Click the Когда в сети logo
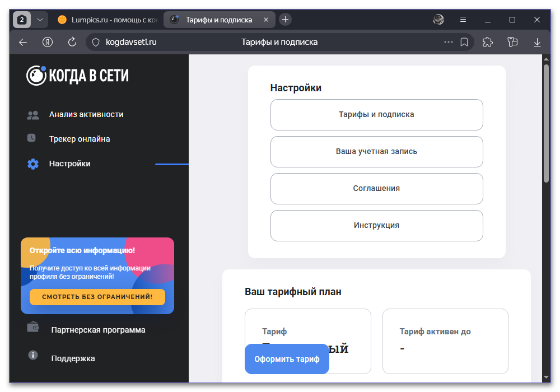The image size is (560, 392). [x=77, y=76]
